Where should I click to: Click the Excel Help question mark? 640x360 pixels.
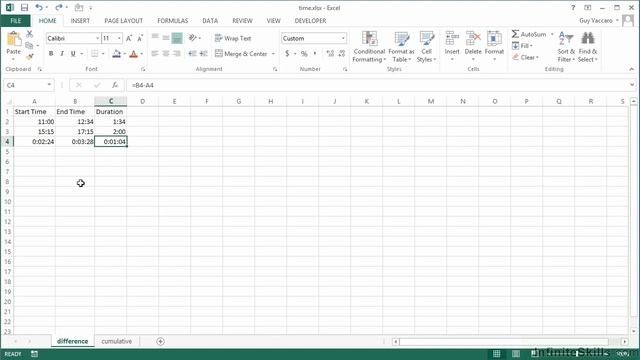(573, 8)
